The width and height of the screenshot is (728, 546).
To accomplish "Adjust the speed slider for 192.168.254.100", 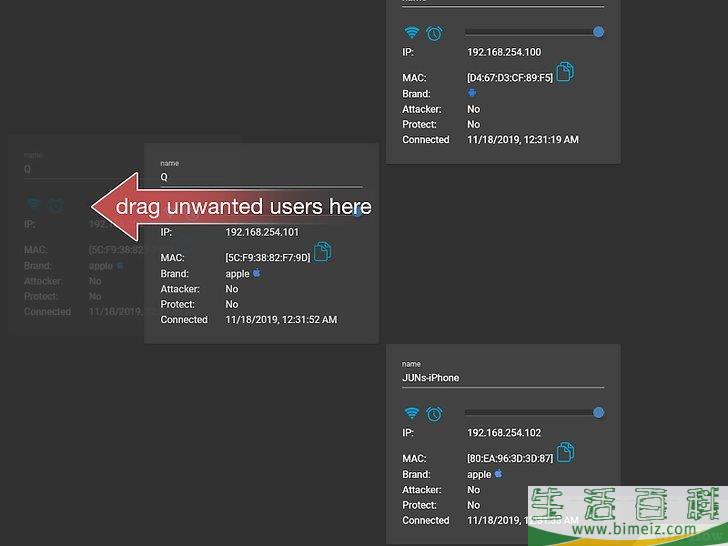I will click(x=534, y=32).
